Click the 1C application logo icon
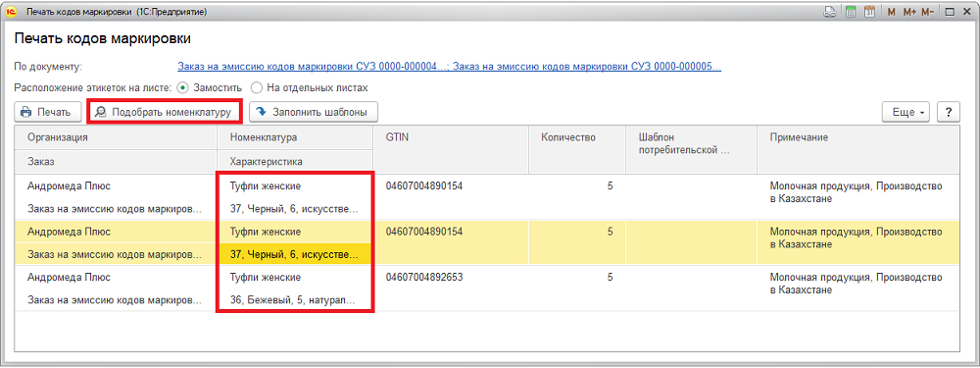This screenshot has height=368, width=980. coord(11,12)
